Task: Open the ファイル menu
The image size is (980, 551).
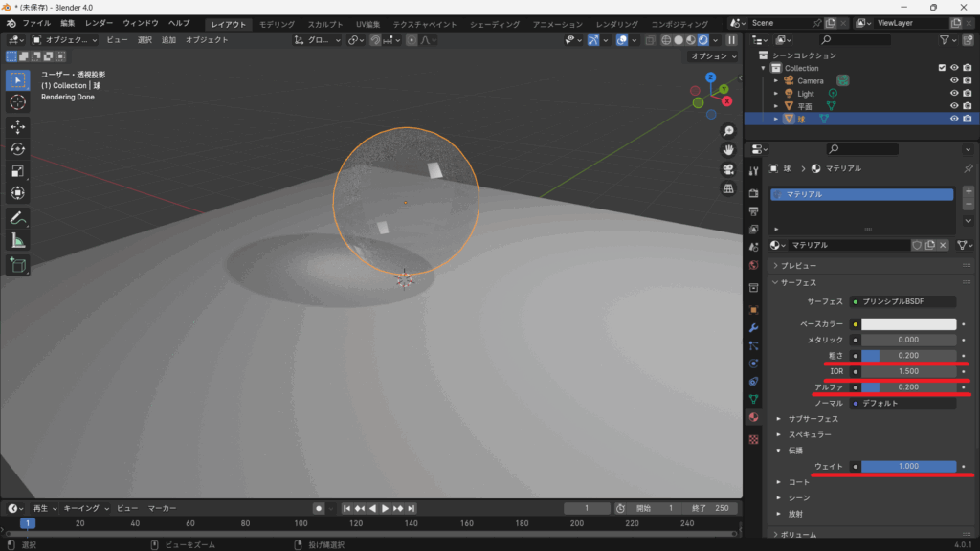Action: (36, 23)
